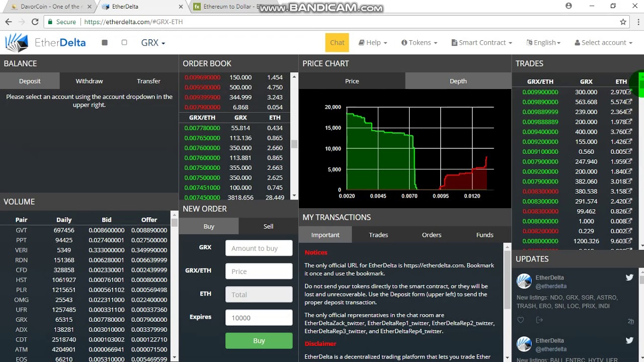
Task: Open the Important tab in My Transactions
Action: 325,235
